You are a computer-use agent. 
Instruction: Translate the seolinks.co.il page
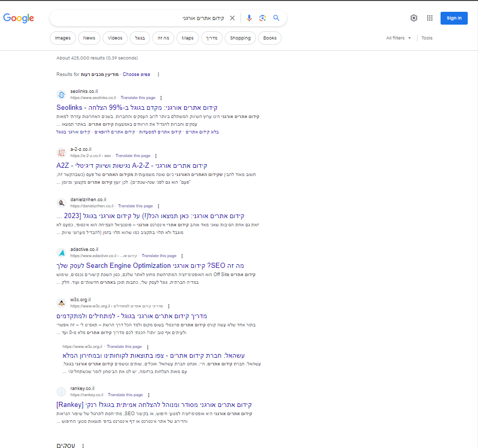coord(138,98)
